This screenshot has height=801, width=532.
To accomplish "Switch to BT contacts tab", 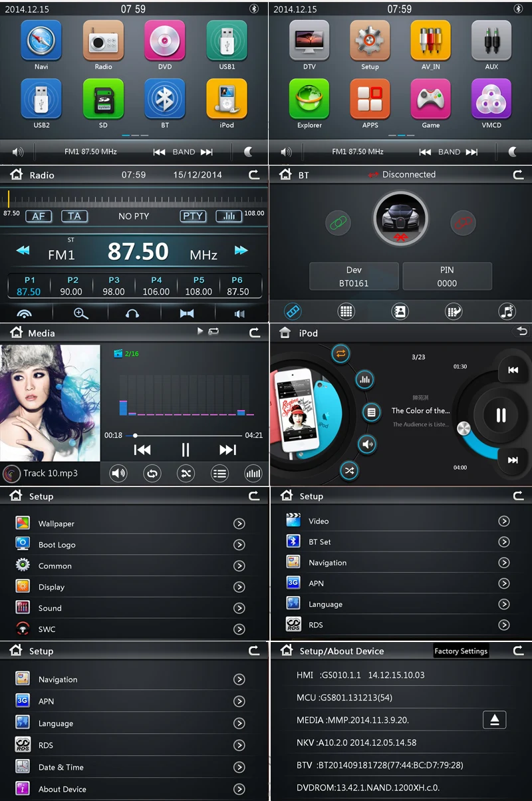I will (x=399, y=311).
